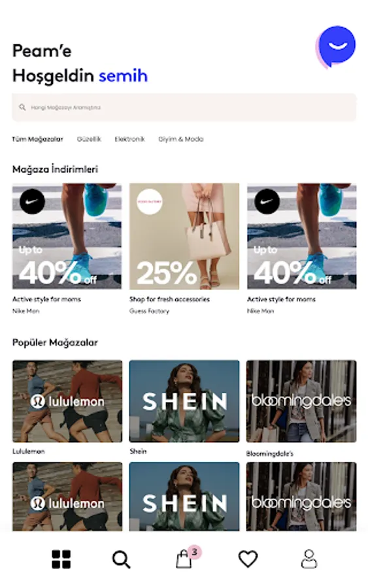
Task: Select the Tüm Mağazalar tab
Action: click(x=37, y=139)
